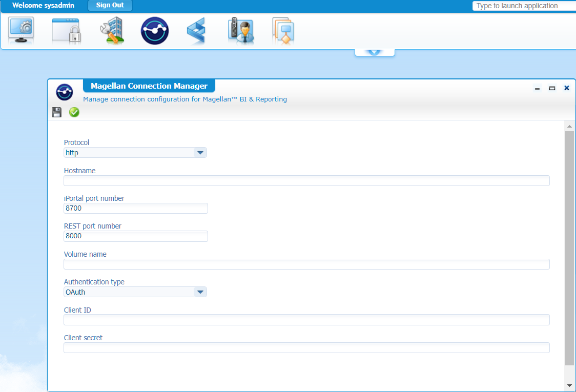Select the REST port number field

click(x=136, y=236)
